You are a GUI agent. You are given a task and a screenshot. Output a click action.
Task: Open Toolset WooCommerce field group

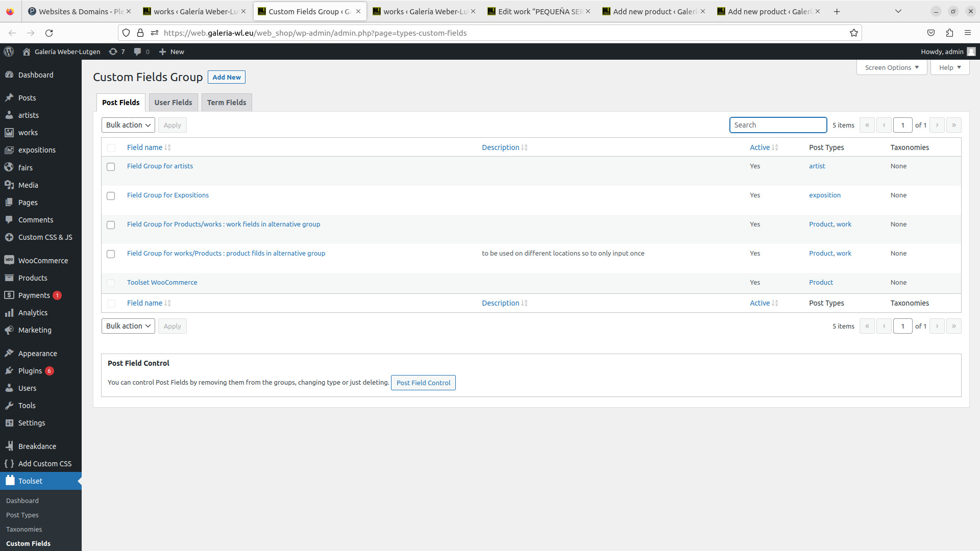(x=162, y=283)
